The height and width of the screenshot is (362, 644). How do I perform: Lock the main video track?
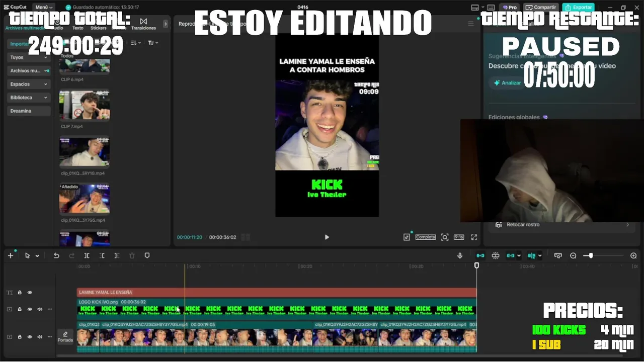(20, 337)
